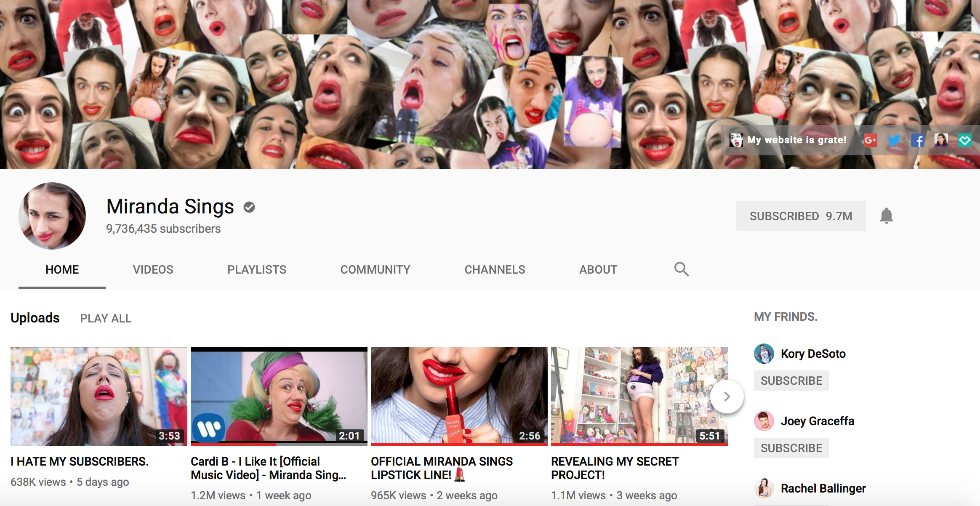Open the Facebook link in banner
The width and height of the screenshot is (980, 506).
[917, 140]
